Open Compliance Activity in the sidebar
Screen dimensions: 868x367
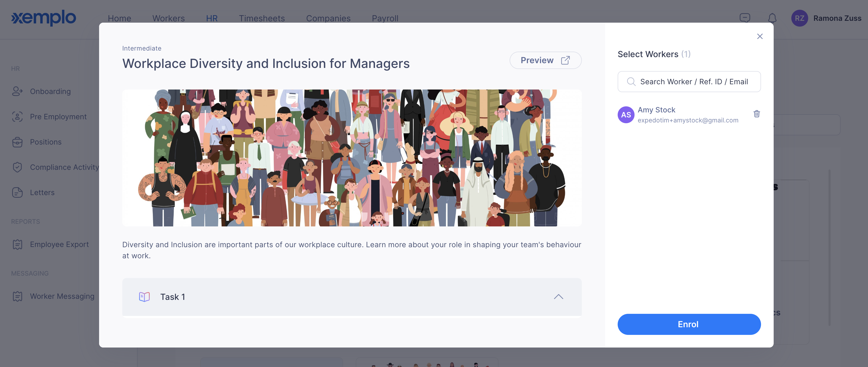pos(64,167)
